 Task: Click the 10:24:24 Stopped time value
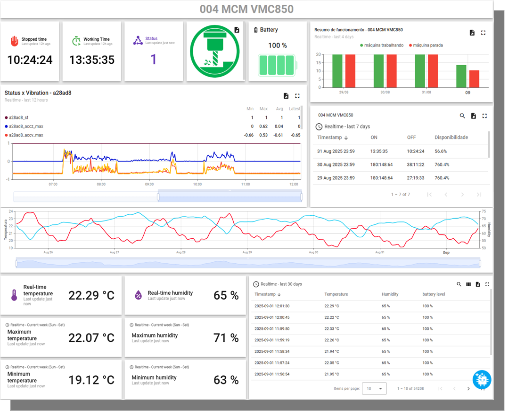coord(30,60)
